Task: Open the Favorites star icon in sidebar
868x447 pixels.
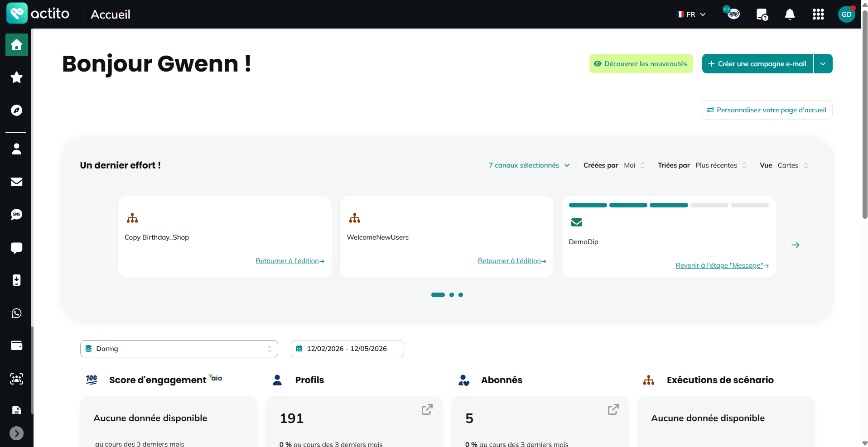Action: [17, 77]
